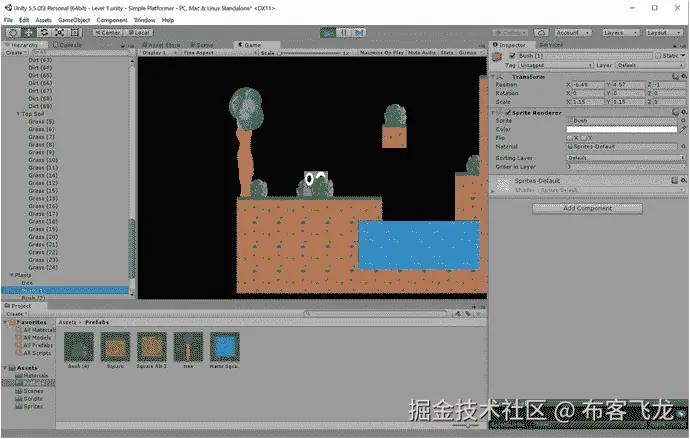Open Sprites-Default material help icon
The image size is (690, 439).
675,180
